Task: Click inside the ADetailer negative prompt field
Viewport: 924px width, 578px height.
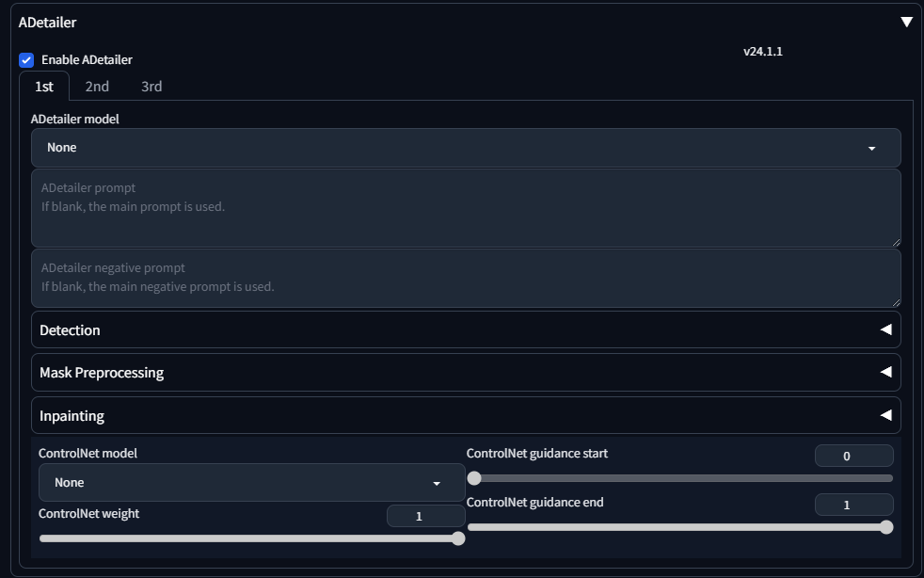Action: pos(466,278)
